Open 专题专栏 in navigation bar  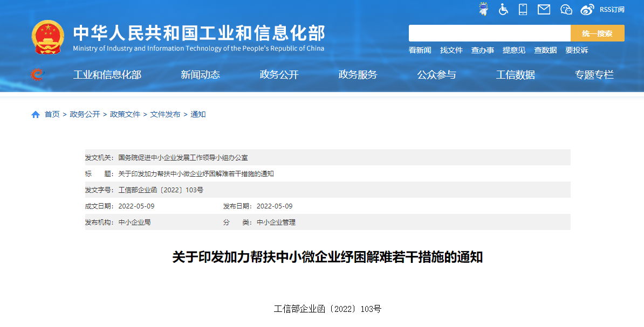click(594, 75)
